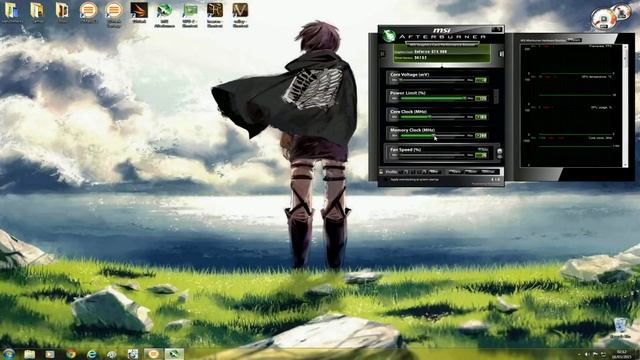Click the Core Voltage slider
This screenshot has height=360, width=640.
(x=432, y=80)
